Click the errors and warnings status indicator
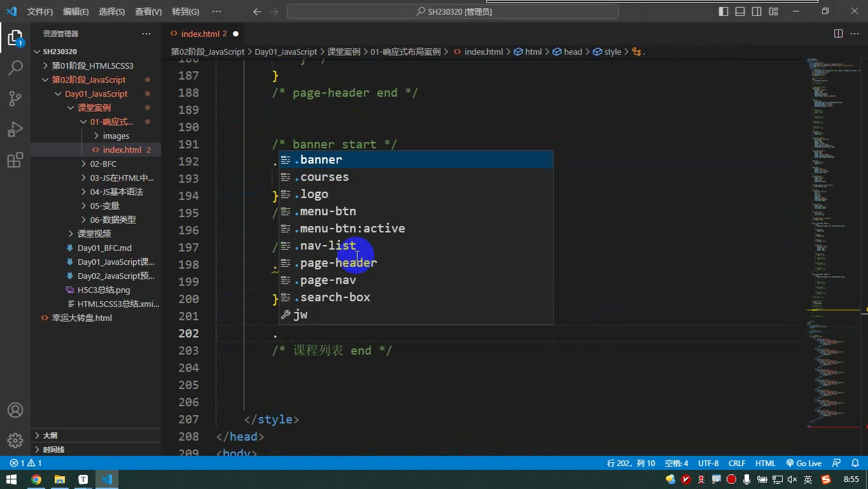This screenshot has width=868, height=489. point(25,464)
